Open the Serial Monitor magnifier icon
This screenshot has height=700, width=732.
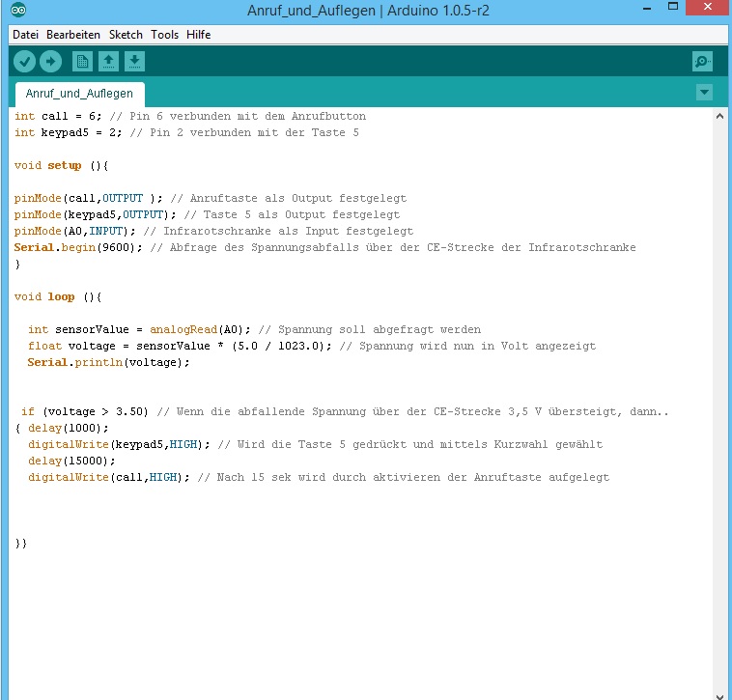click(702, 62)
